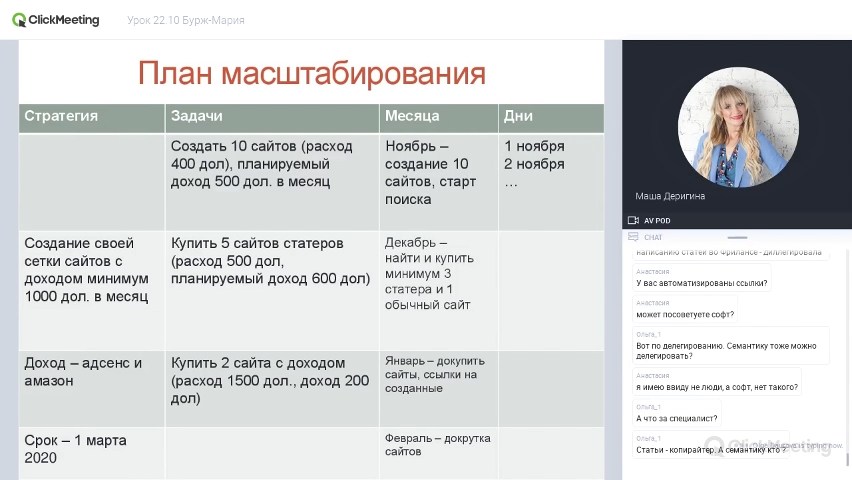
Task: Click cell Ноябрь – создание 10 сайтов
Action: coord(438,182)
